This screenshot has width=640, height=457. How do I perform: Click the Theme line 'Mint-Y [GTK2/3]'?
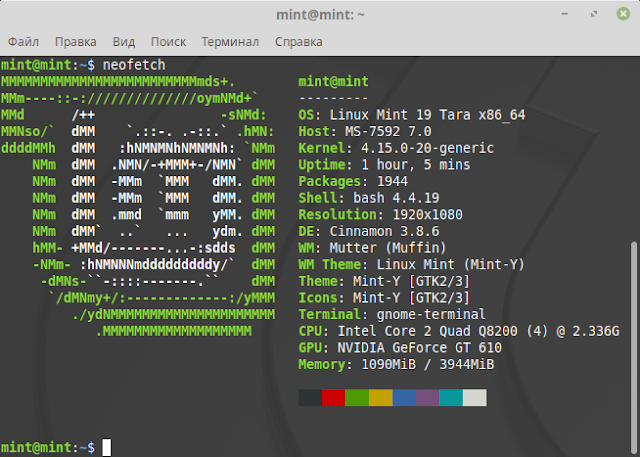[x=411, y=282]
